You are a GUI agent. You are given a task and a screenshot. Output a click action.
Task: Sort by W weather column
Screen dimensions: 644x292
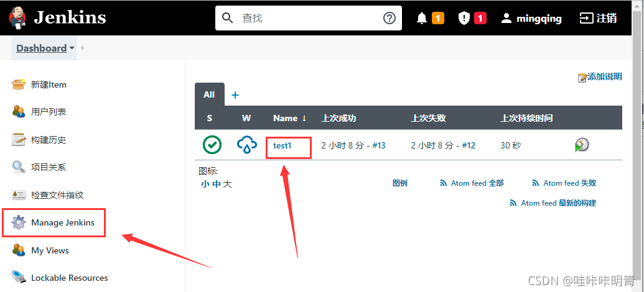[x=246, y=118]
